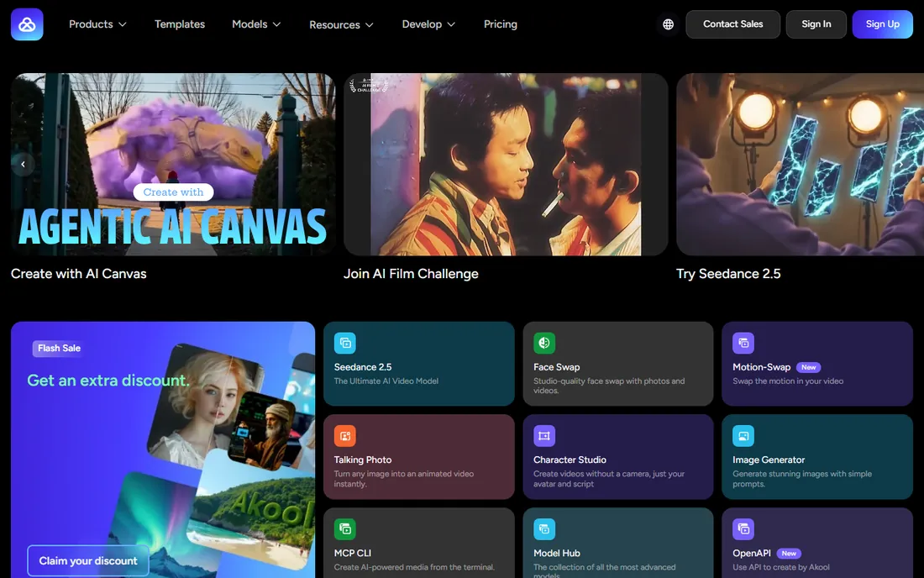The width and height of the screenshot is (924, 578).
Task: Open the Agentic AI Canvas banner thumbnail
Action: (173, 165)
